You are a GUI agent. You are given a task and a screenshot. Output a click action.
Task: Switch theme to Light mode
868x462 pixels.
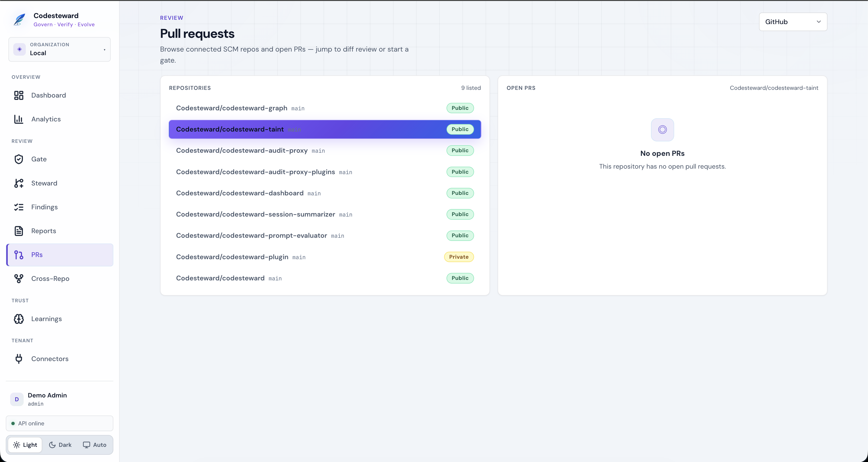coord(25,445)
